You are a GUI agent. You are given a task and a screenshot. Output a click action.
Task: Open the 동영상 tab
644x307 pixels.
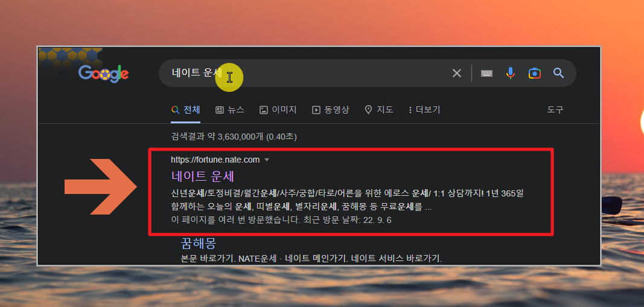pyautogui.click(x=331, y=110)
